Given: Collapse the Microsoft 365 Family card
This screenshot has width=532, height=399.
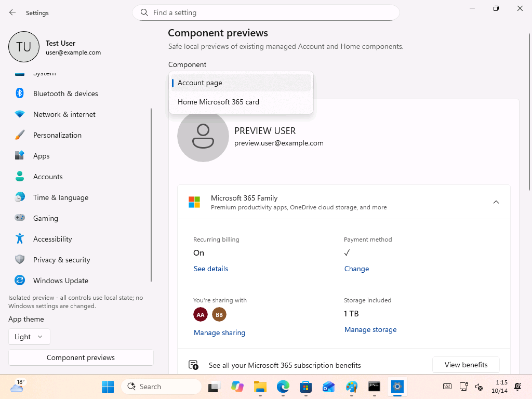Looking at the screenshot, I should (x=496, y=202).
